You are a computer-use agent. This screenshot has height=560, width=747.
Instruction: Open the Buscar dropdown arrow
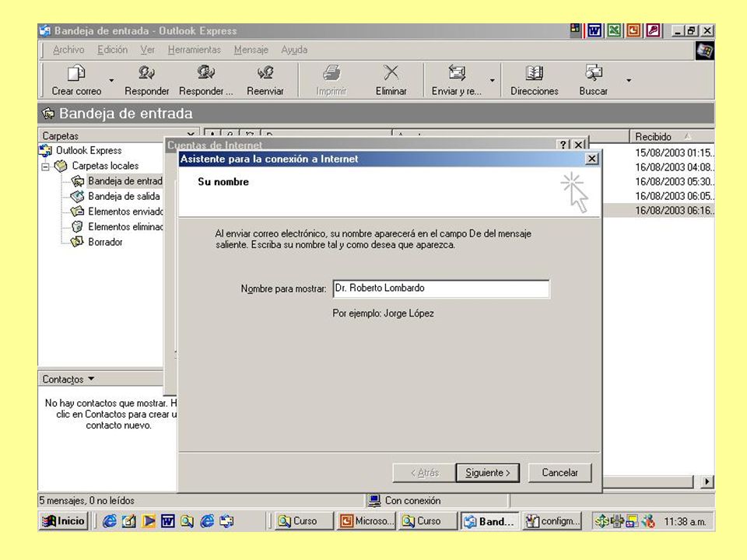pos(629,80)
